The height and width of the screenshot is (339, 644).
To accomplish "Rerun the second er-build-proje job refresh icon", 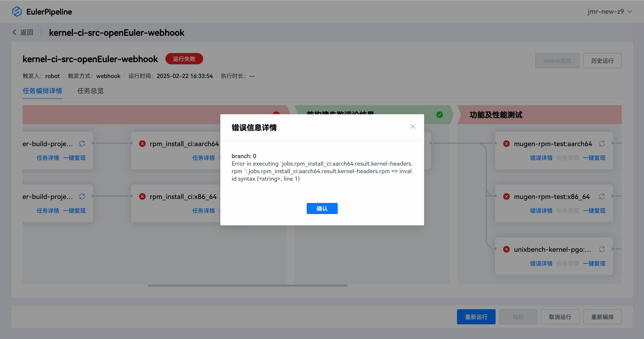I will click(82, 196).
